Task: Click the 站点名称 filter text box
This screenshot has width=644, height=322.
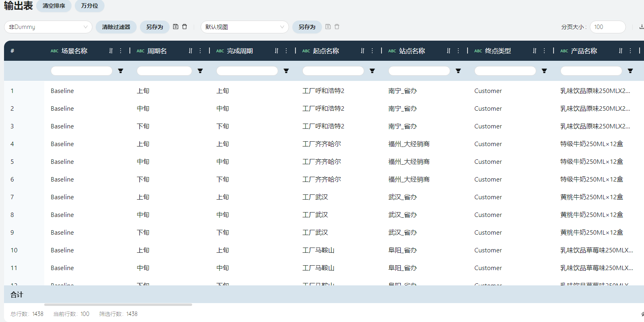Action: coord(419,71)
